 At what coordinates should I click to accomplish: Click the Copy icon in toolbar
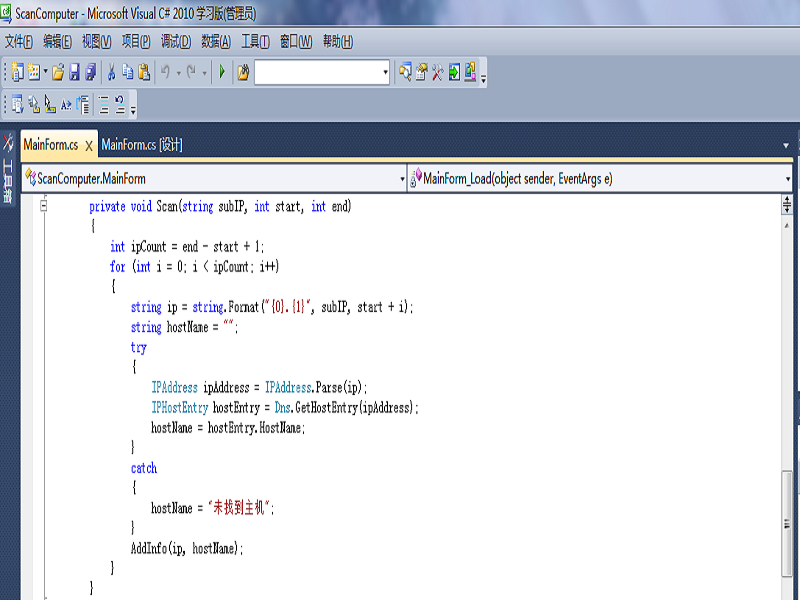(x=128, y=72)
